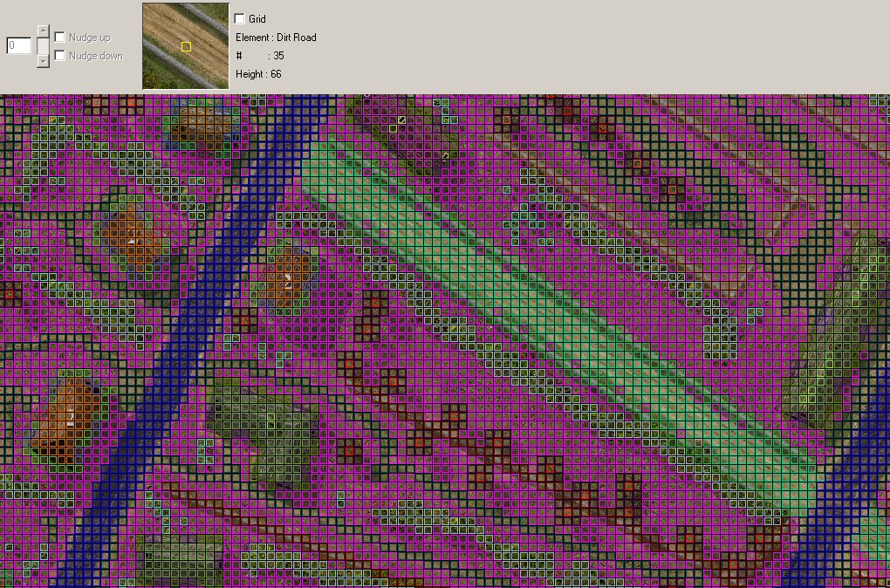Image resolution: width=890 pixels, height=588 pixels.
Task: Increase nudge value with spinner up arrow
Action: (x=43, y=31)
